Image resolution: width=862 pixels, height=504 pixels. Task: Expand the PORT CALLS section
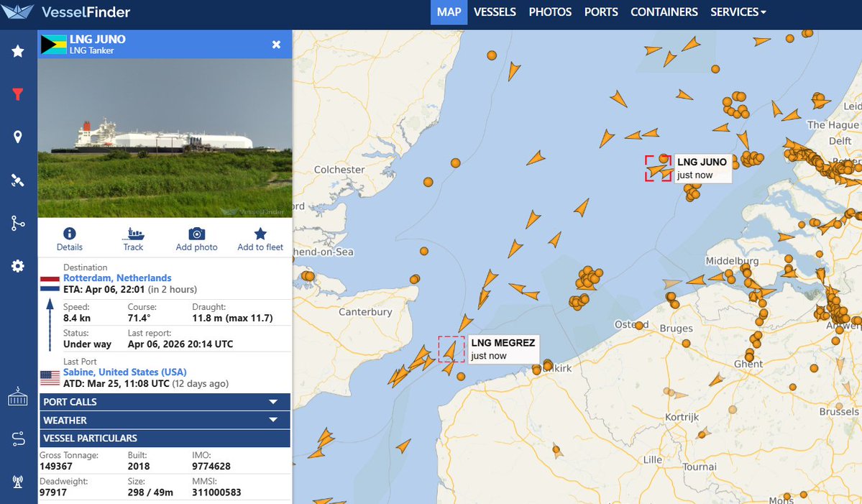coord(165,402)
